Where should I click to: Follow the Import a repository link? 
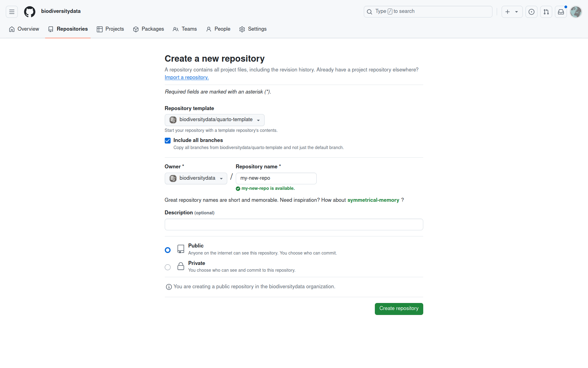[x=187, y=77]
